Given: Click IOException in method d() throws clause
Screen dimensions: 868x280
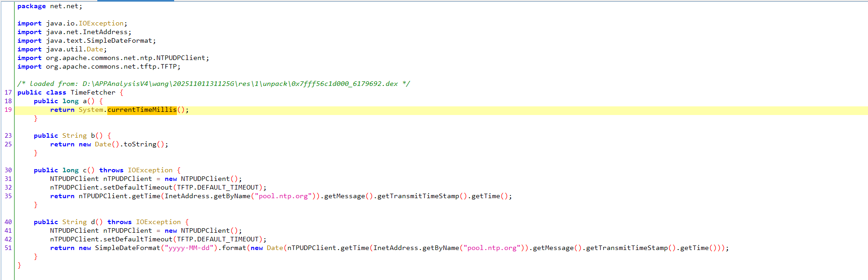Looking at the screenshot, I should click(158, 222).
